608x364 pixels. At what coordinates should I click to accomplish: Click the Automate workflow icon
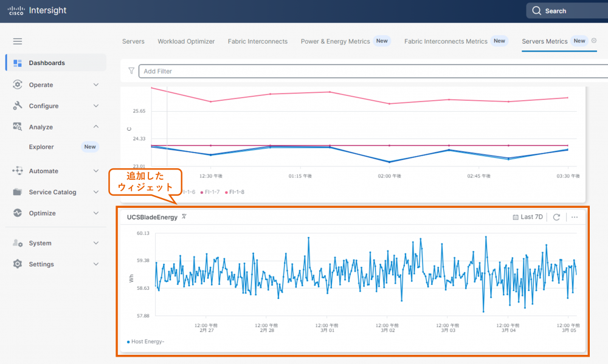pos(18,171)
